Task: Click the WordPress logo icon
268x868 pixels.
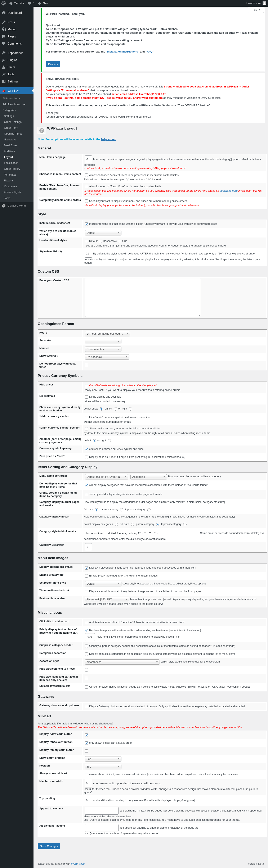Action: tap(4, 3)
